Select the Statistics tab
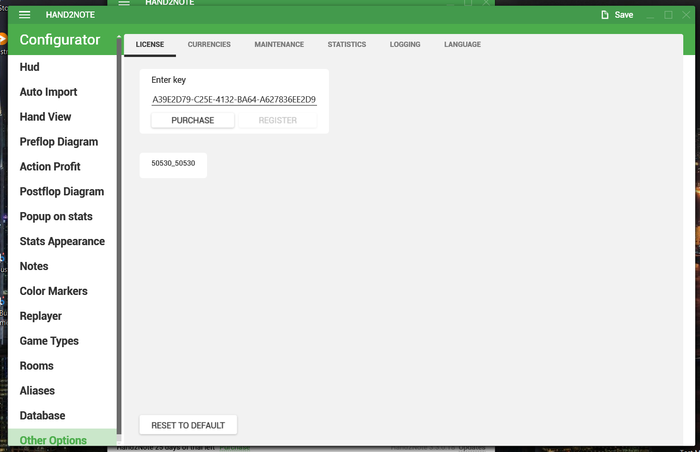 pos(346,45)
